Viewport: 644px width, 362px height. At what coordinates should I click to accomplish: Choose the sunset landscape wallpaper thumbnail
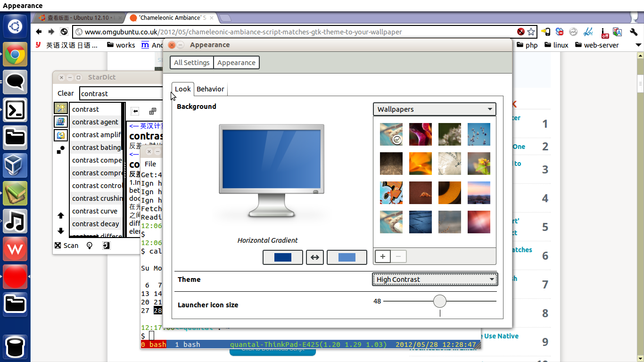click(479, 193)
